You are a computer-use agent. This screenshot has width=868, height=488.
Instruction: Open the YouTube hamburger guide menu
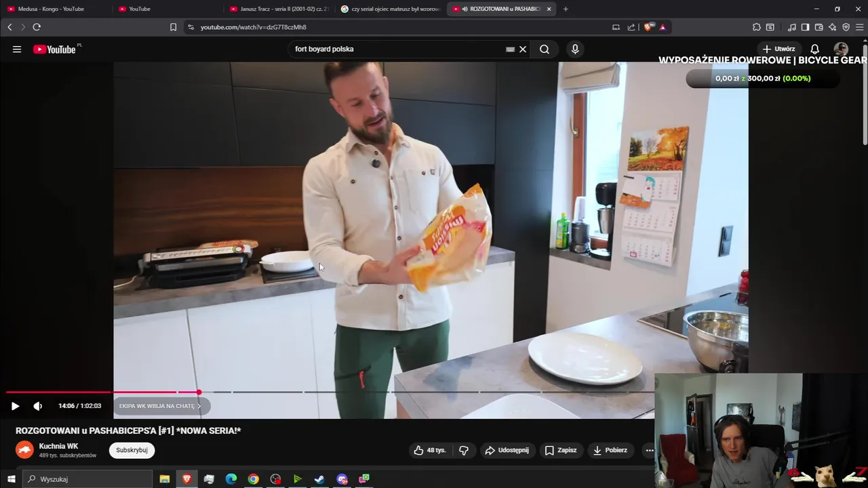tap(17, 49)
